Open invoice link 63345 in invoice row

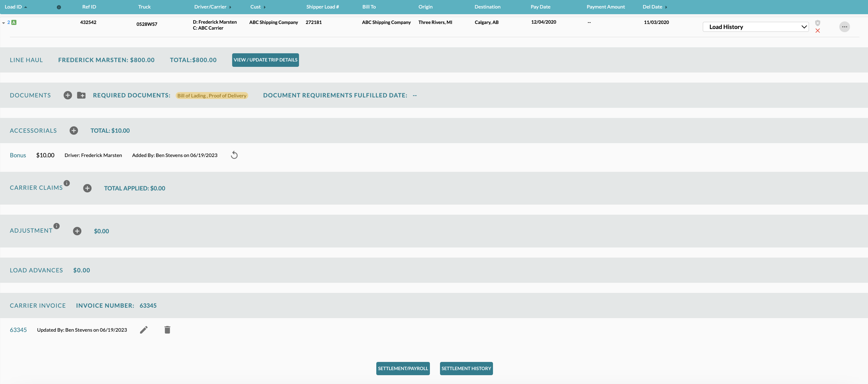(x=18, y=330)
